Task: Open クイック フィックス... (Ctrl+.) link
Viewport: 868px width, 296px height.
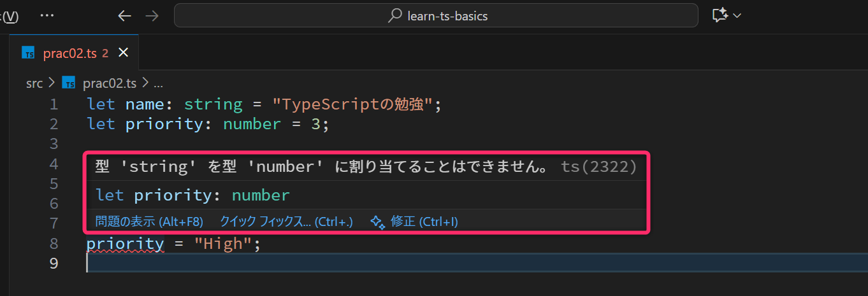Action: click(x=286, y=222)
